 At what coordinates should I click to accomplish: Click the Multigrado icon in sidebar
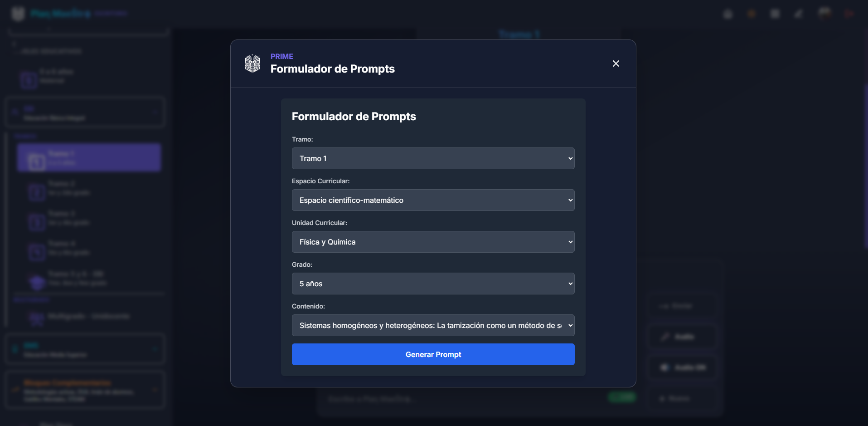pyautogui.click(x=37, y=318)
